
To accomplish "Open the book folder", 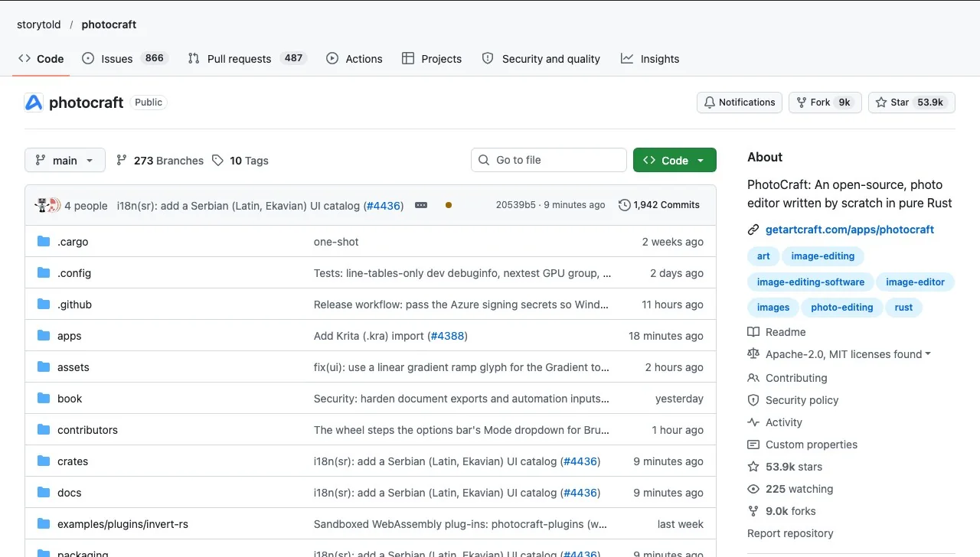I will coord(70,399).
